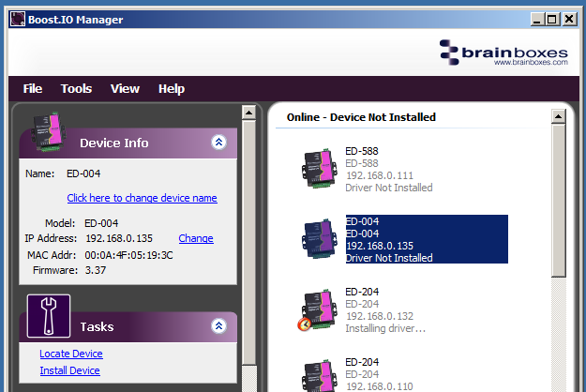Open the View menu
Viewport: 586px width, 392px height.
125,89
